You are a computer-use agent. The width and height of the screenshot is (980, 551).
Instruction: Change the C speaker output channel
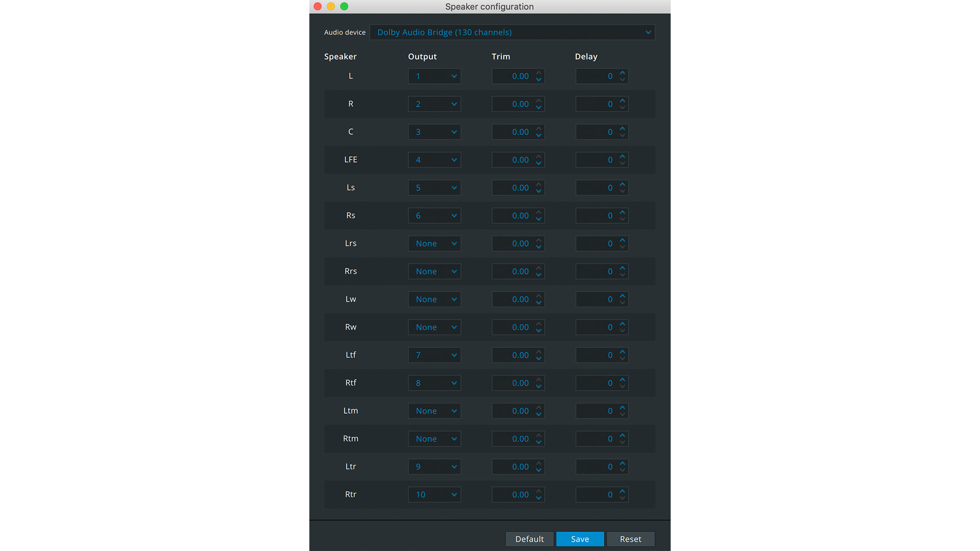coord(434,132)
